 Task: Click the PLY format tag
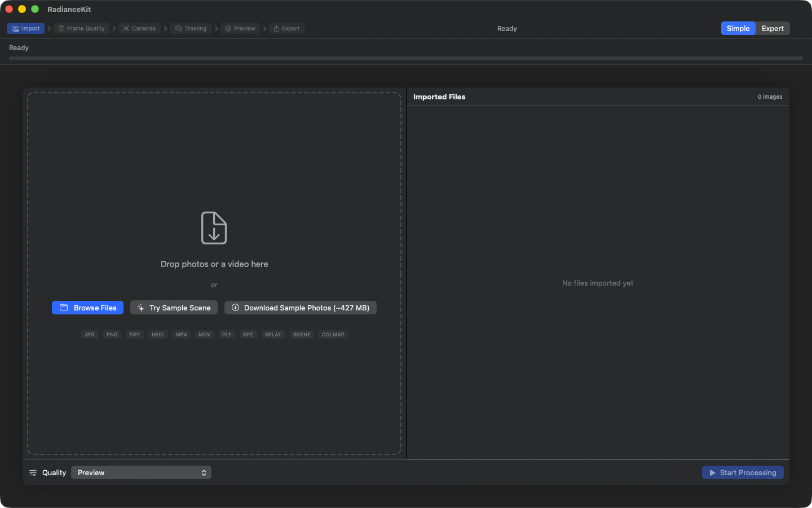coord(227,335)
